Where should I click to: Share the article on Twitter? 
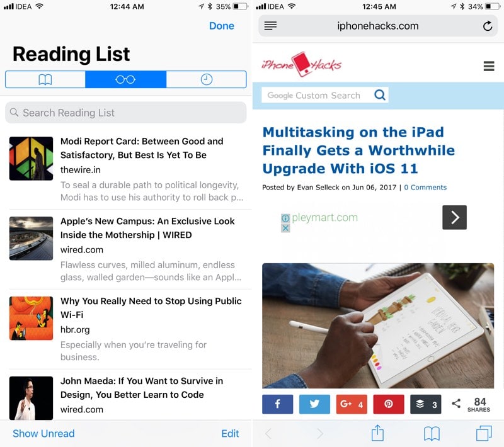click(314, 404)
